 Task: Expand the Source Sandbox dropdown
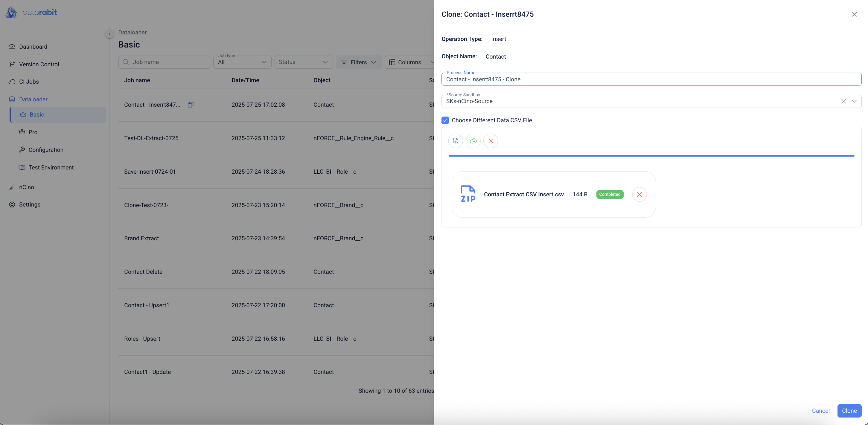854,101
